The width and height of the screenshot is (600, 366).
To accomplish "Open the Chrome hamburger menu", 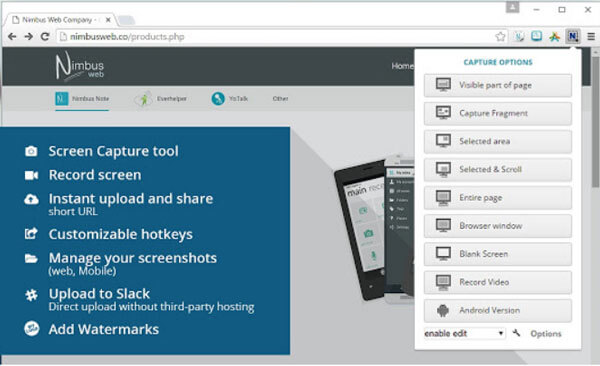I will pyautogui.click(x=591, y=36).
